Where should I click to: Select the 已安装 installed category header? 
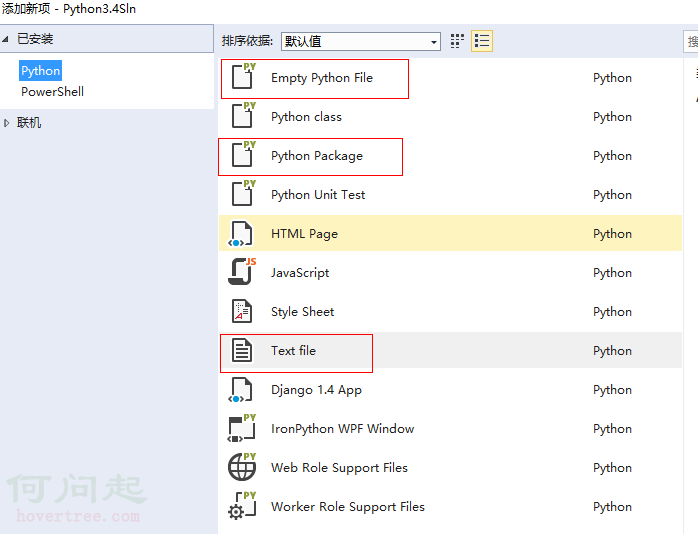click(x=35, y=39)
